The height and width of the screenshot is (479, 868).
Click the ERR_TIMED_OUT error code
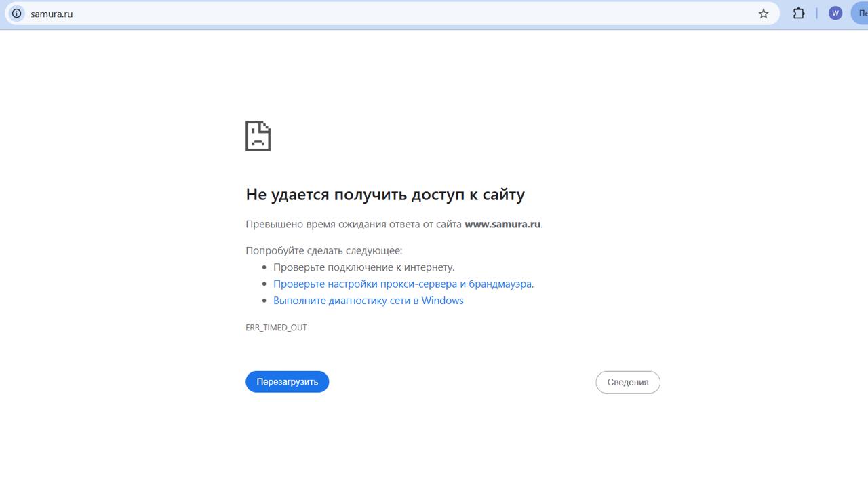pyautogui.click(x=276, y=328)
